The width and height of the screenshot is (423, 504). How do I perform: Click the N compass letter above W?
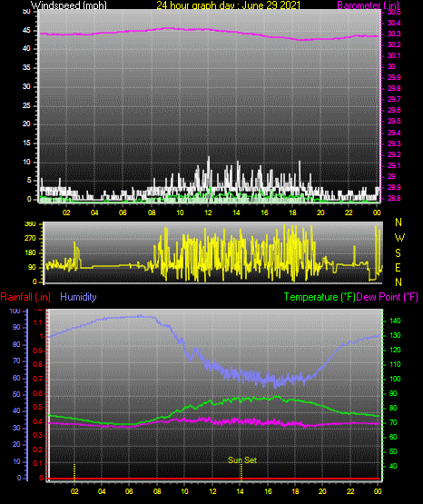pyautogui.click(x=398, y=222)
